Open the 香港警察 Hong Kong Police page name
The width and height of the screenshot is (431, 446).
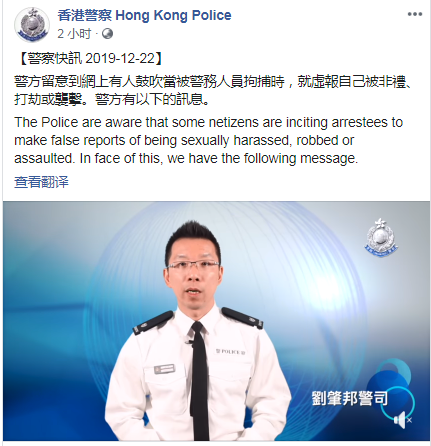point(144,15)
